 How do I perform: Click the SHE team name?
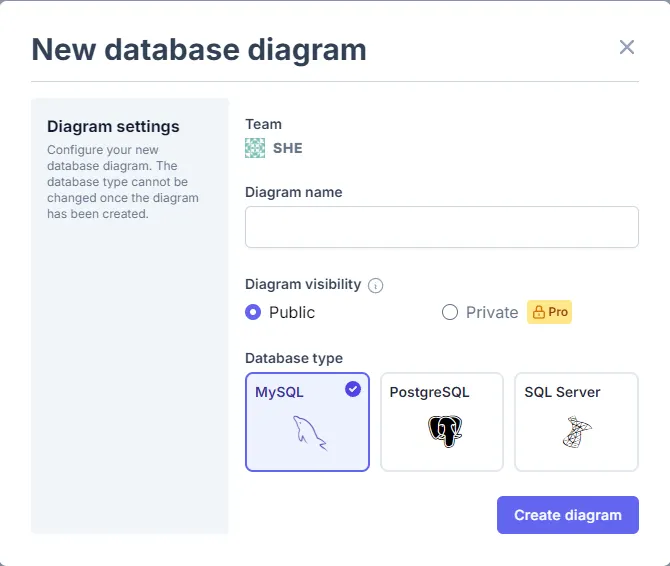288,148
